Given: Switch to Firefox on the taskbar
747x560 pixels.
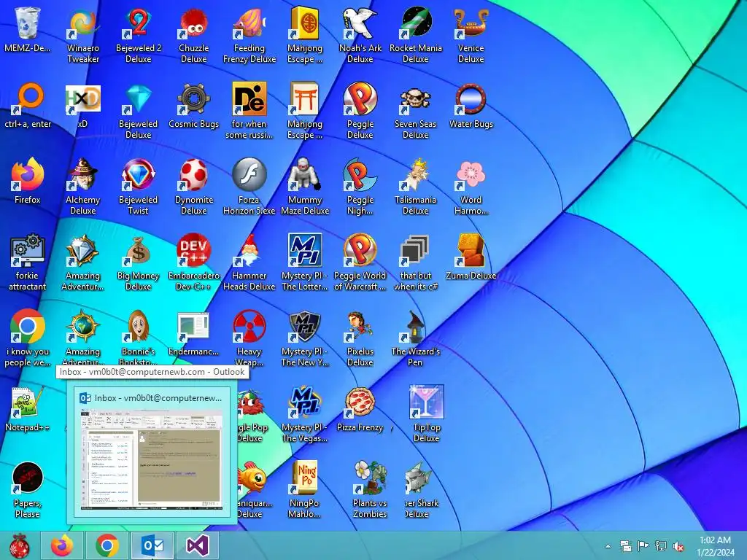Looking at the screenshot, I should [x=63, y=545].
